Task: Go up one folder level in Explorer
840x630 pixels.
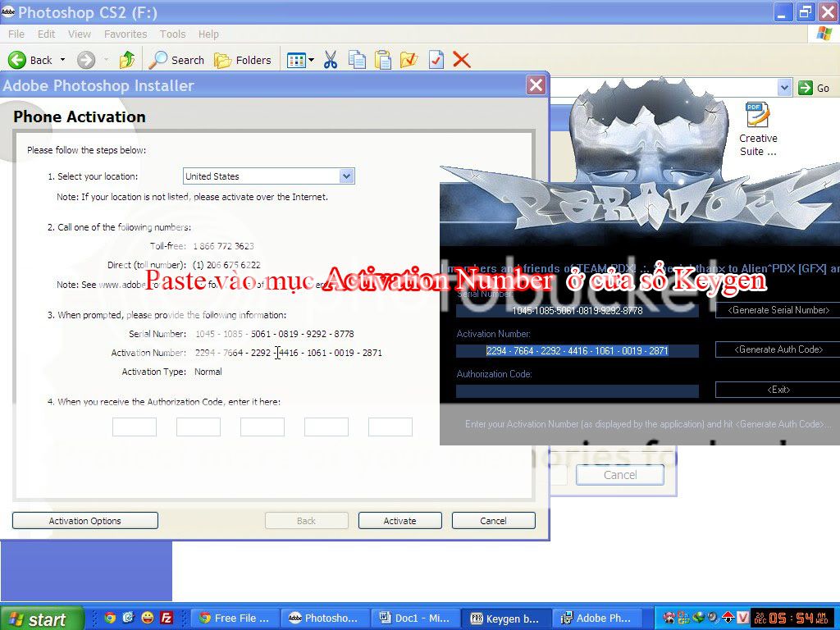Action: pos(127,60)
